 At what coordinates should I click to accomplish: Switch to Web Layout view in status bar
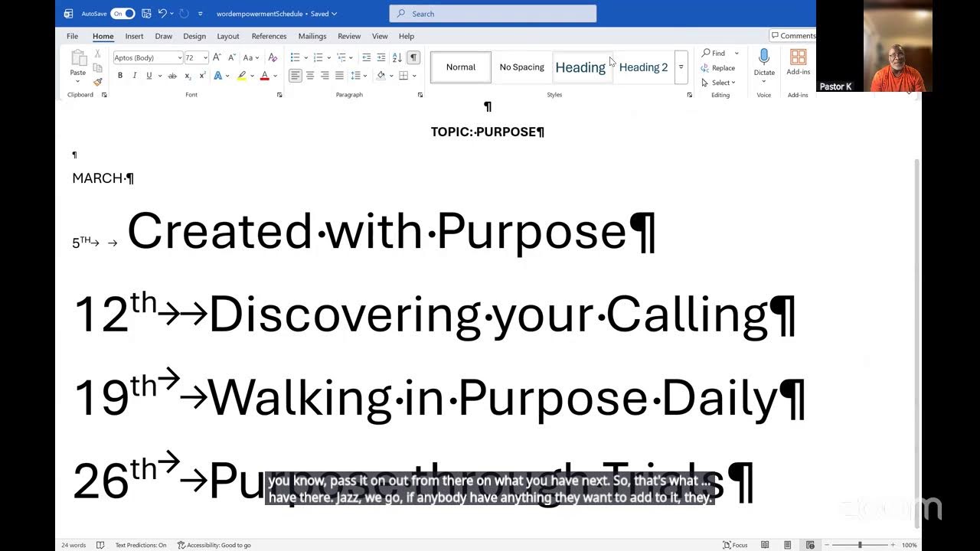(810, 545)
